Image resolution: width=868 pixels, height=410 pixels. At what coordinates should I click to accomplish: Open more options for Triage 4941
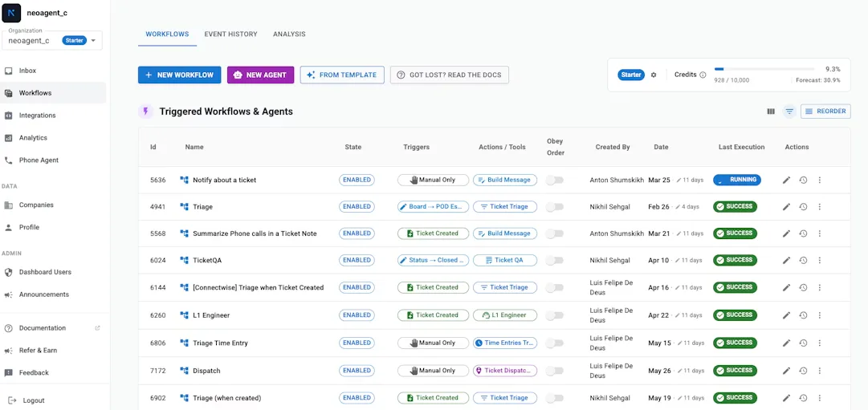(820, 206)
